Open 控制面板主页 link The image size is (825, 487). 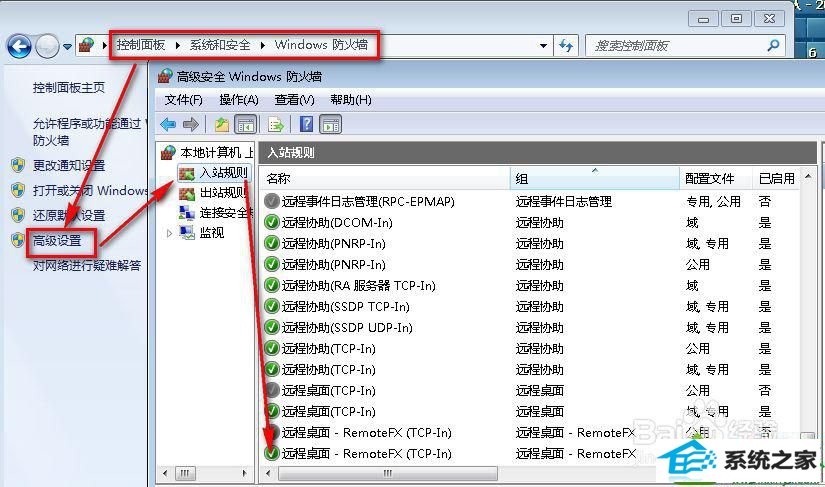pyautogui.click(x=68, y=87)
